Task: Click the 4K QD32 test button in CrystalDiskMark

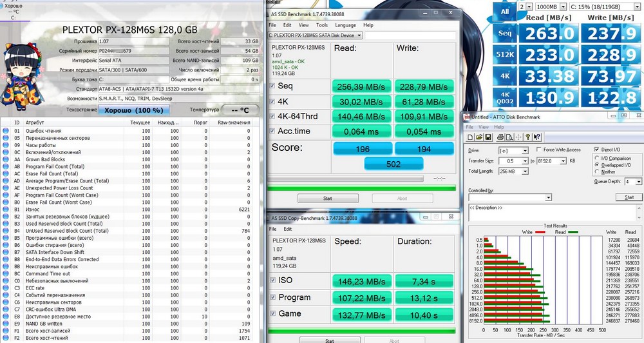Action: point(505,97)
